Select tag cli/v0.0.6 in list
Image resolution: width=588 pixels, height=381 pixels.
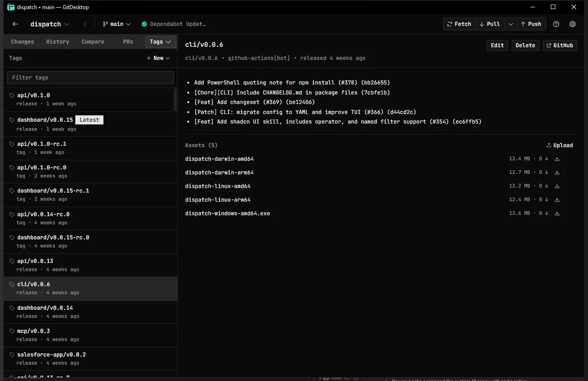[90, 288]
